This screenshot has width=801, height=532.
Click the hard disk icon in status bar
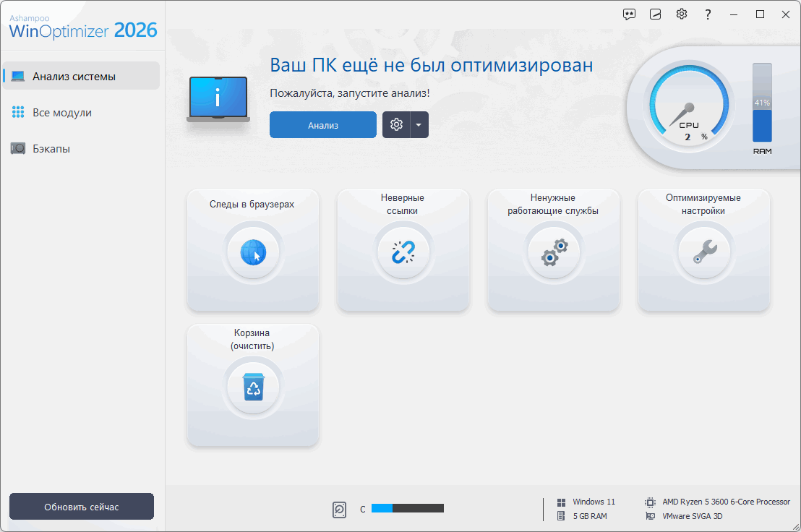coord(340,510)
